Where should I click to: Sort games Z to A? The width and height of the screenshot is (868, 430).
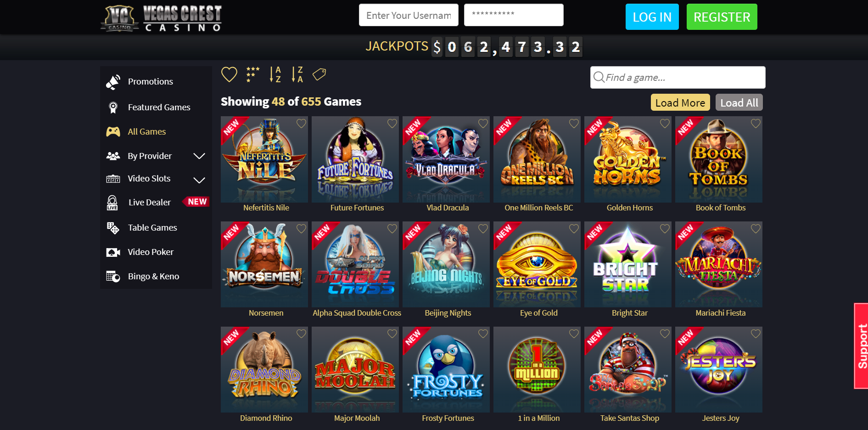click(297, 74)
